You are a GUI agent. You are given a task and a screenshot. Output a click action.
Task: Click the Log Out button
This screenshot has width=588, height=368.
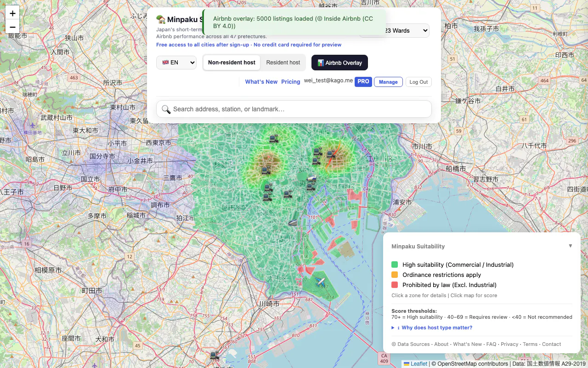click(x=418, y=82)
